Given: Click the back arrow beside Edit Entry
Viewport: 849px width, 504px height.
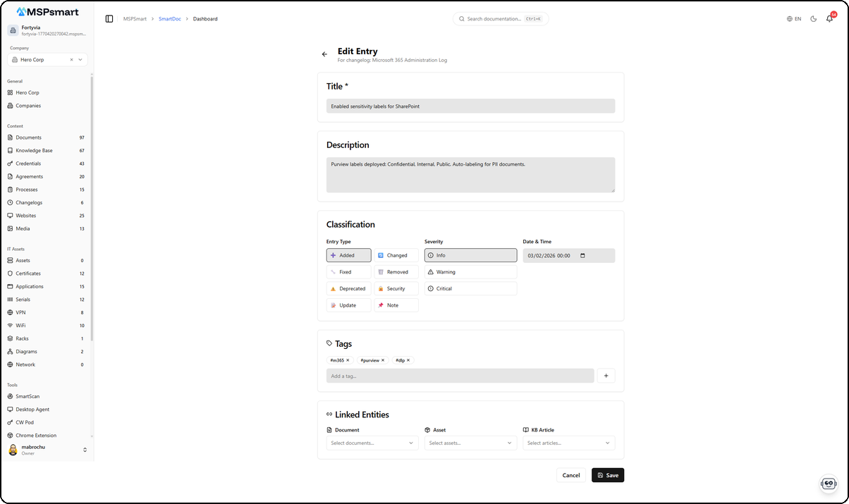Looking at the screenshot, I should pyautogui.click(x=324, y=54).
